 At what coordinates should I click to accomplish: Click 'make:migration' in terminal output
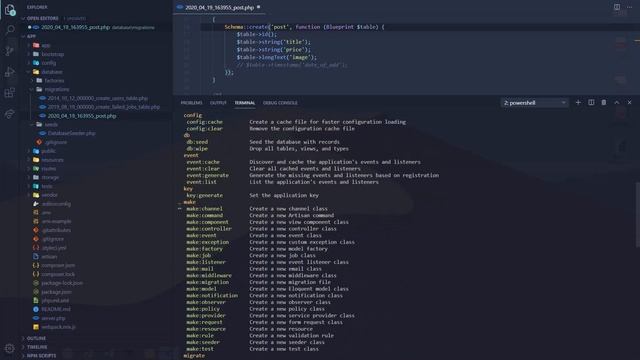point(208,282)
